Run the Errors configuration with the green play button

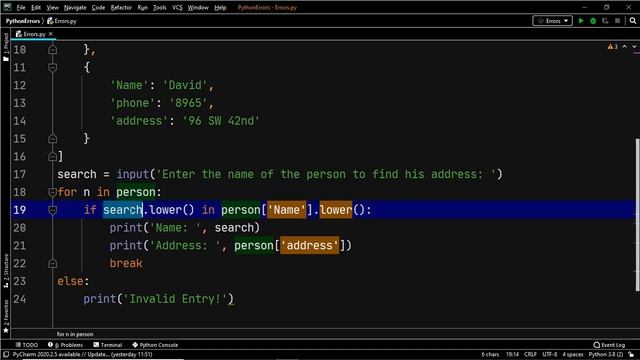pyautogui.click(x=581, y=21)
